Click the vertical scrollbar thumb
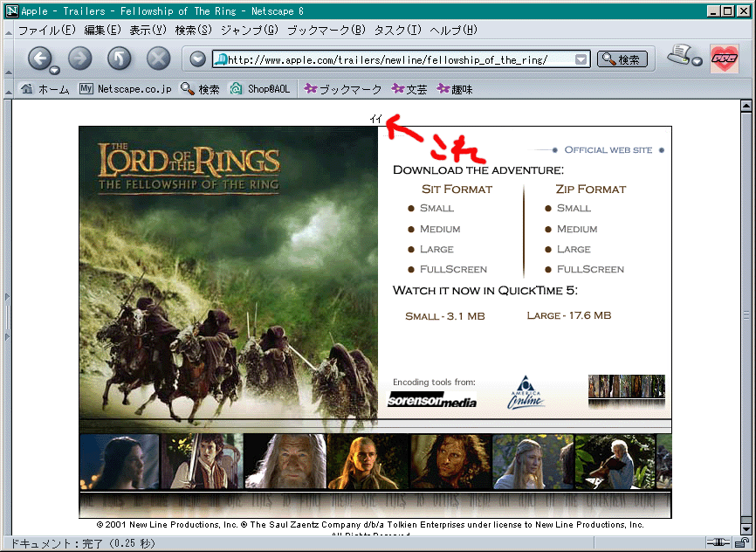 click(x=746, y=314)
